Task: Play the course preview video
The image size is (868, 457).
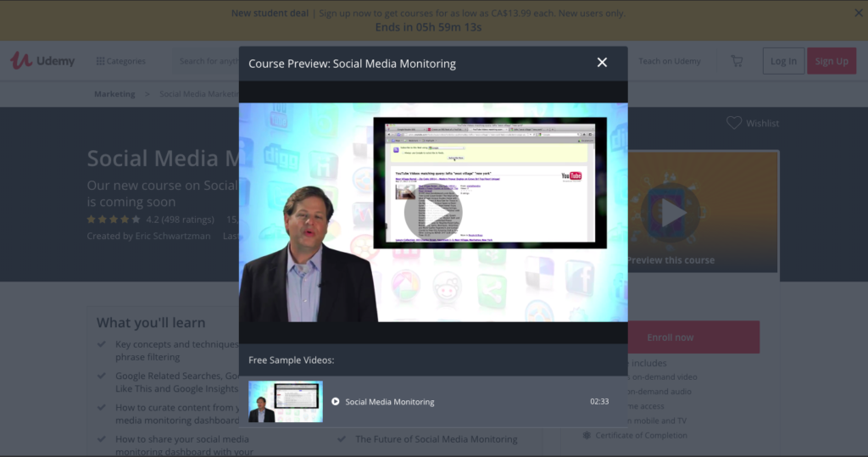Action: [433, 212]
